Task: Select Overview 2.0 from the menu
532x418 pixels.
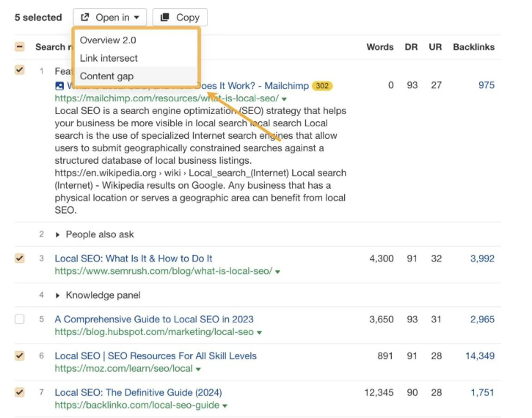Action: (108, 40)
